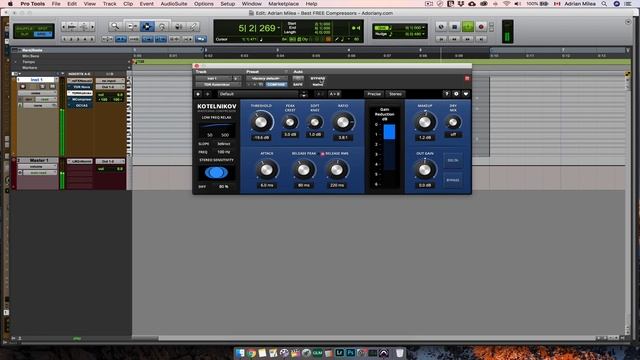
Task: Toggle the plugin header Bypass button
Action: 318,78
